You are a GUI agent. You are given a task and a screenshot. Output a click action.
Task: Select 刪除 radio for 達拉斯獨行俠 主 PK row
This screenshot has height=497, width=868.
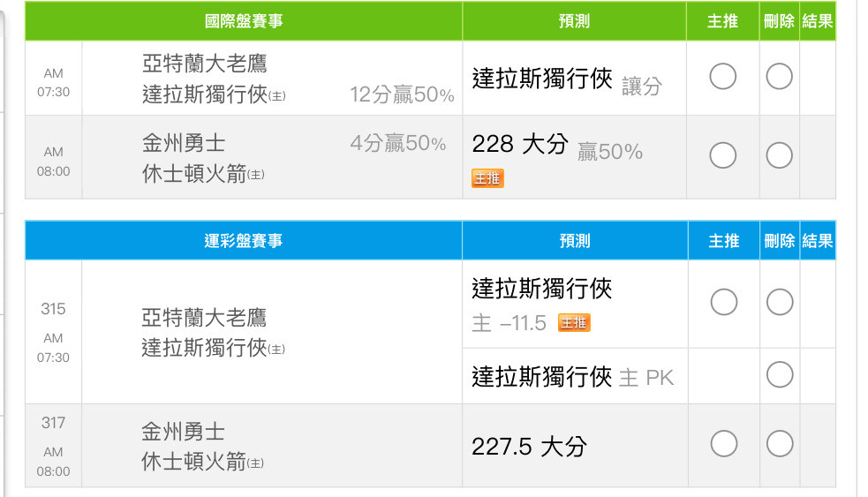point(780,374)
